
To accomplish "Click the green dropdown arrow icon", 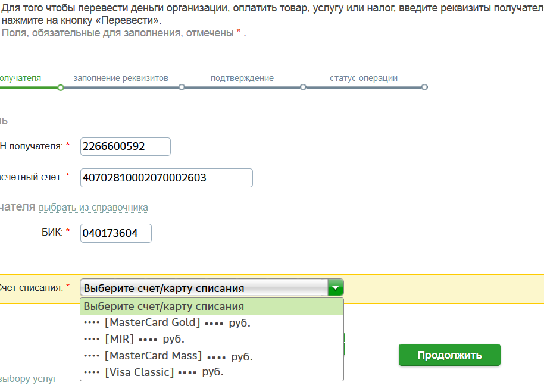I will (x=336, y=288).
